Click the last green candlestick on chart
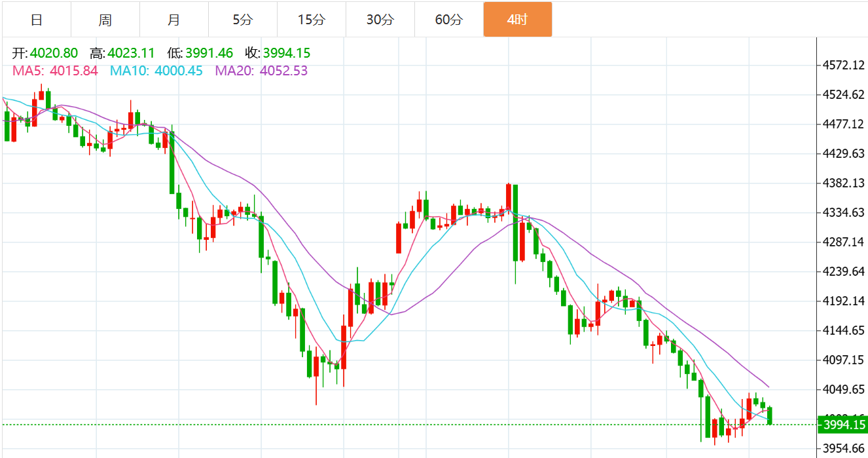This screenshot has height=458, width=868. tap(770, 415)
